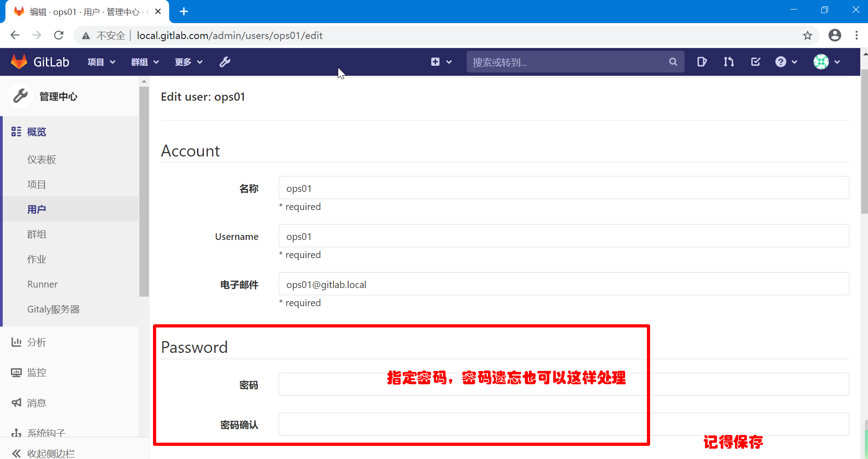This screenshot has width=868, height=459.
Task: Click the 管理中心 header link
Action: pos(58,97)
